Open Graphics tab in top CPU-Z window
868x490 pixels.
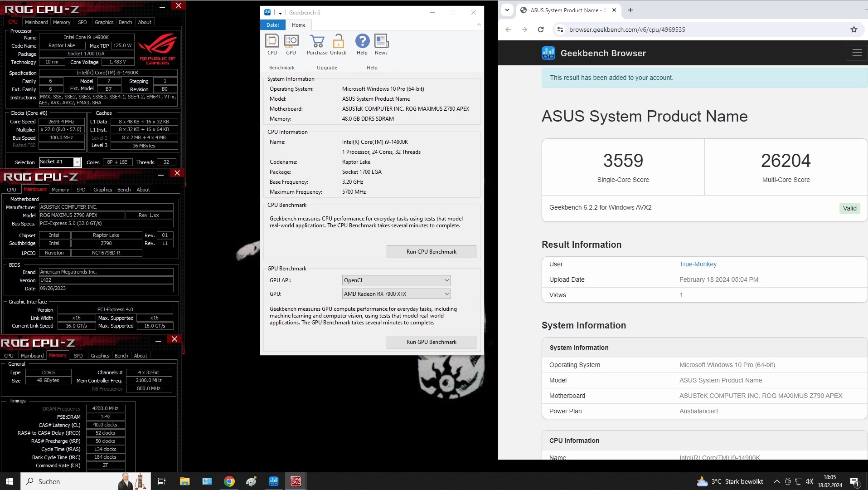pos(104,22)
